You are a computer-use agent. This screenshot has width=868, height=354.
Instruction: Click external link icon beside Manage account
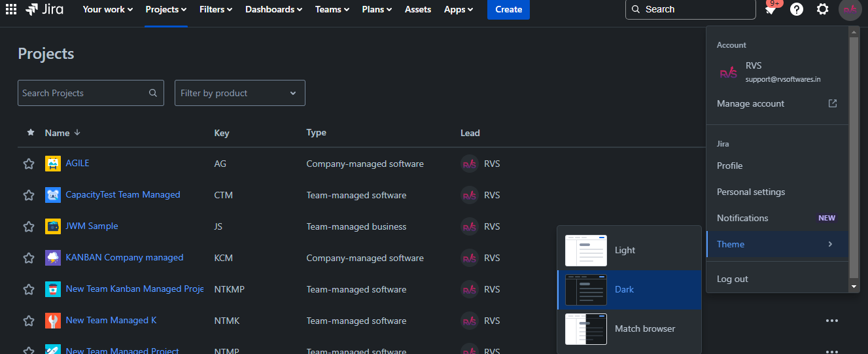(833, 103)
